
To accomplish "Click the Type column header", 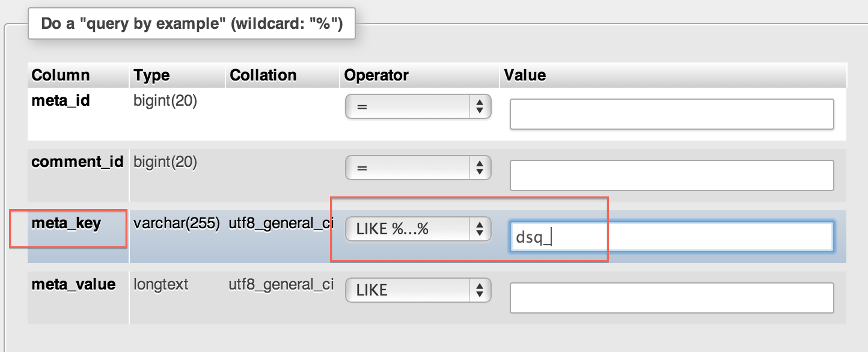I will click(x=151, y=75).
